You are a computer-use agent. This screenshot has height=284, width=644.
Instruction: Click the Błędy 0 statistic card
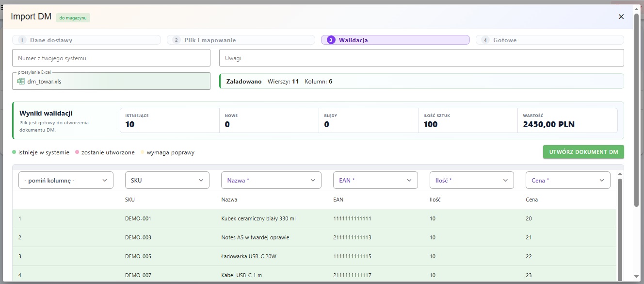(369, 120)
